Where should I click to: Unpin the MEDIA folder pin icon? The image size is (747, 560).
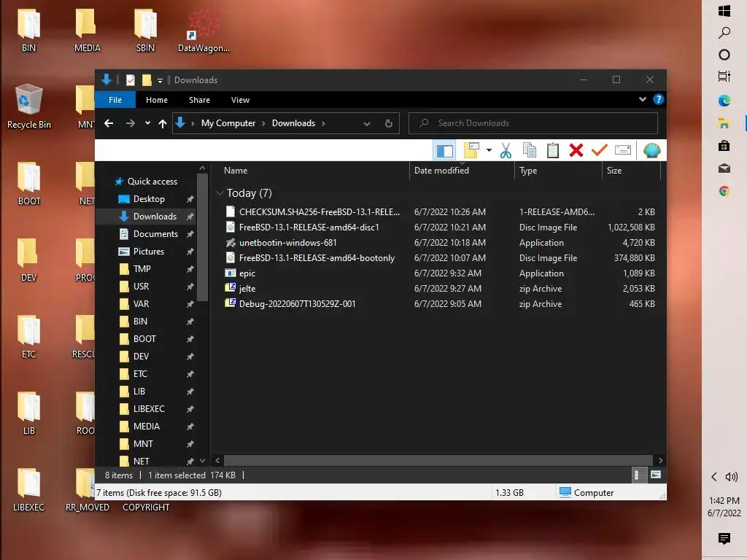click(190, 427)
